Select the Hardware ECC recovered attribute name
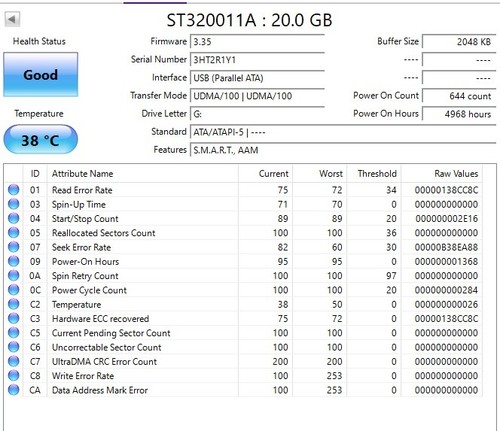This screenshot has height=431, width=500. pos(100,319)
